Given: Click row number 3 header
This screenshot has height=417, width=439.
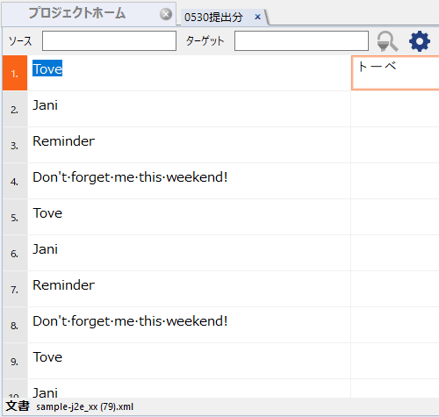Looking at the screenshot, I should 15,145.
